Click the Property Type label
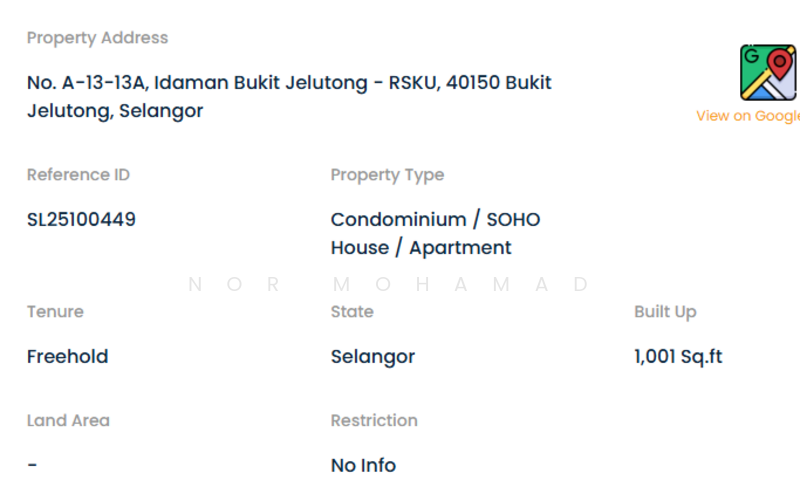The width and height of the screenshot is (800, 487). click(x=387, y=175)
